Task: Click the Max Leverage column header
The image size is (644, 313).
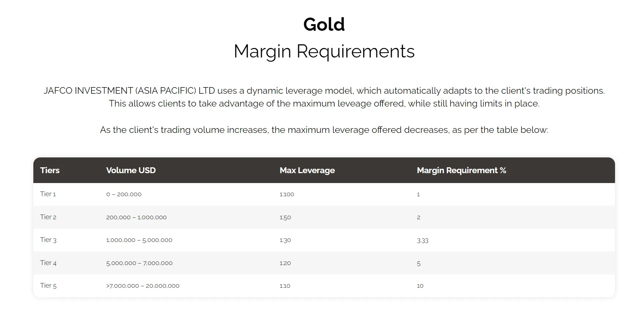Action: click(x=307, y=170)
